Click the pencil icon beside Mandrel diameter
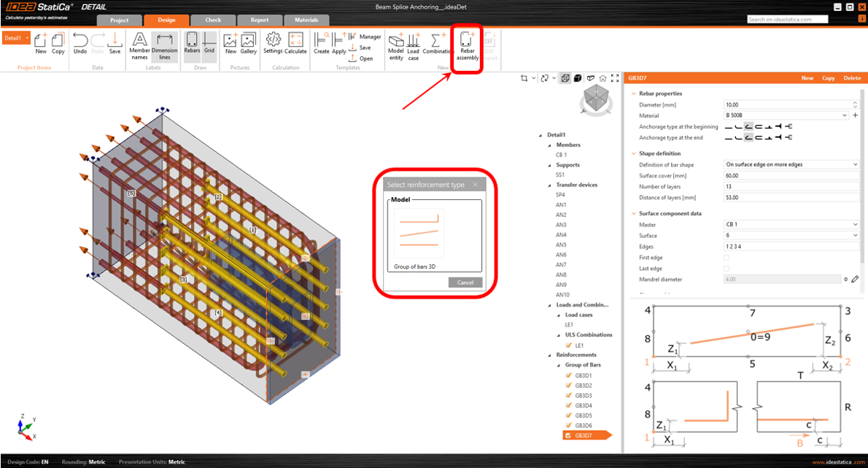 [x=855, y=279]
